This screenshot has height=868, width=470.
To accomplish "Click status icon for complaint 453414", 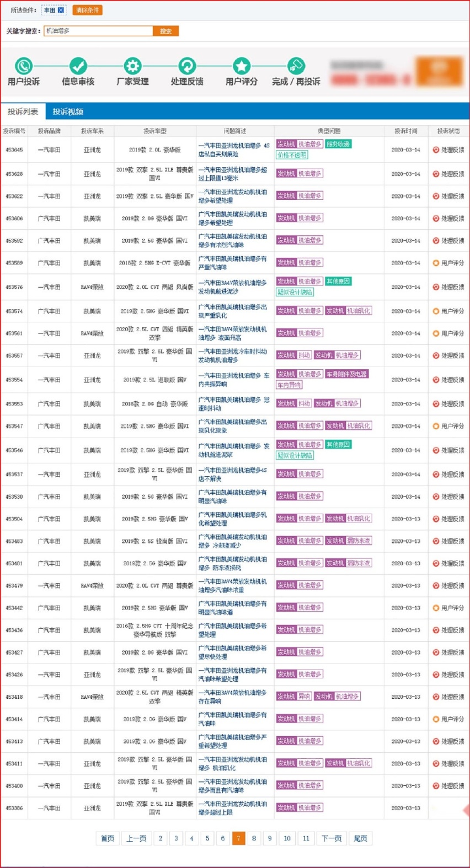I will 436,719.
